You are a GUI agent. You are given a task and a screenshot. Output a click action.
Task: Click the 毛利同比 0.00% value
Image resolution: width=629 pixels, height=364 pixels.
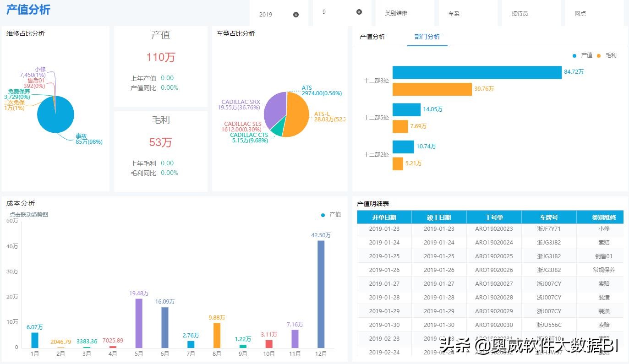170,173
